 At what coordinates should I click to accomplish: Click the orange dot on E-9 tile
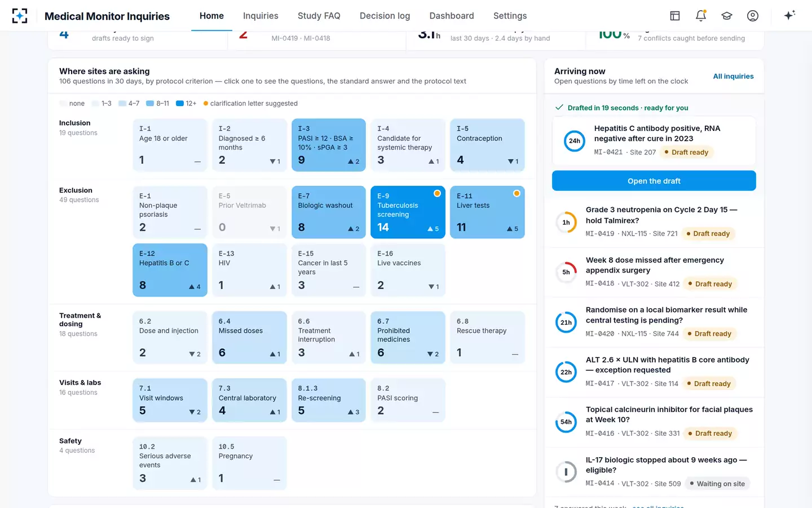437,194
